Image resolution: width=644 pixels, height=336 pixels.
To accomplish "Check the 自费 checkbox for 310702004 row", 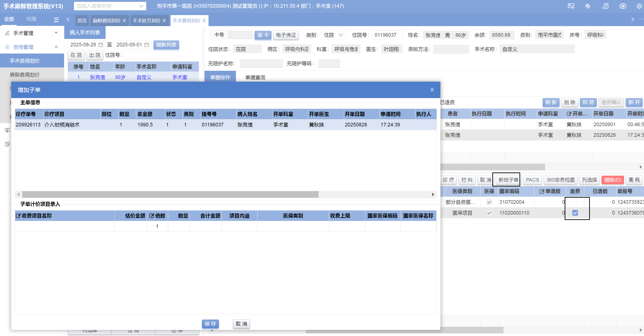I will pos(575,202).
